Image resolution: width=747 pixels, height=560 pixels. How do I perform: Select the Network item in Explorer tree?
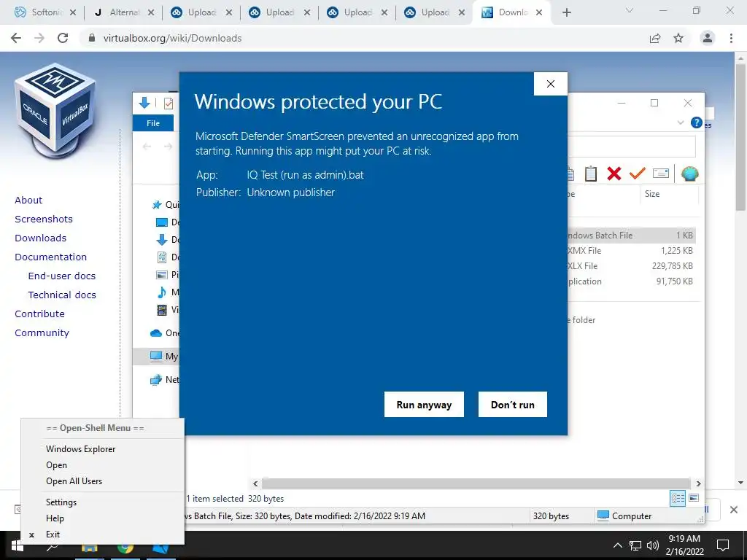click(x=165, y=379)
